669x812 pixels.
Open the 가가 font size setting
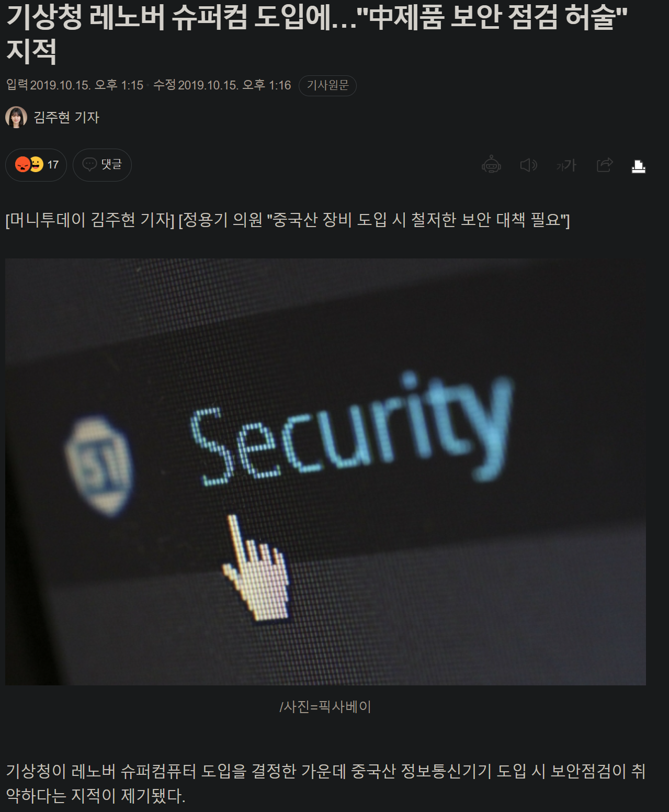point(566,165)
